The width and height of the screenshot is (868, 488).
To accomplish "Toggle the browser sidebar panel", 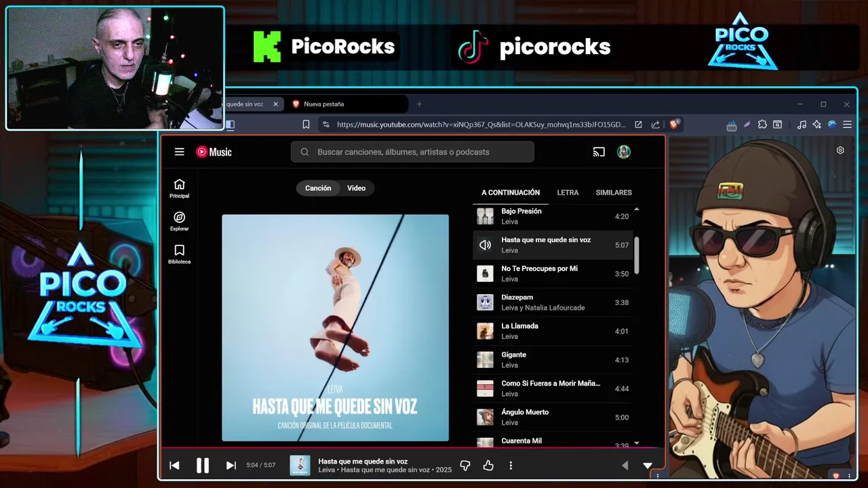I will [x=231, y=124].
